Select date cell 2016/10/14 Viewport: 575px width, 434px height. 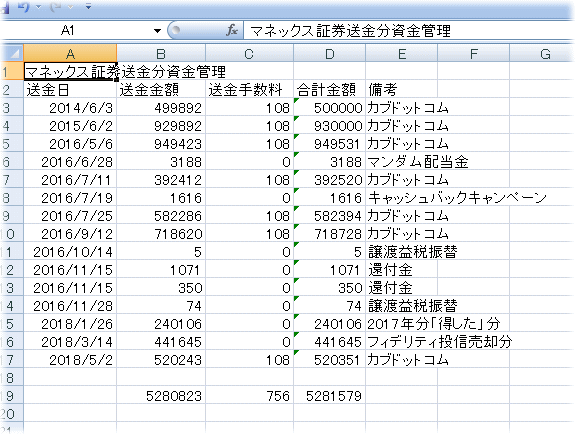tap(70, 252)
